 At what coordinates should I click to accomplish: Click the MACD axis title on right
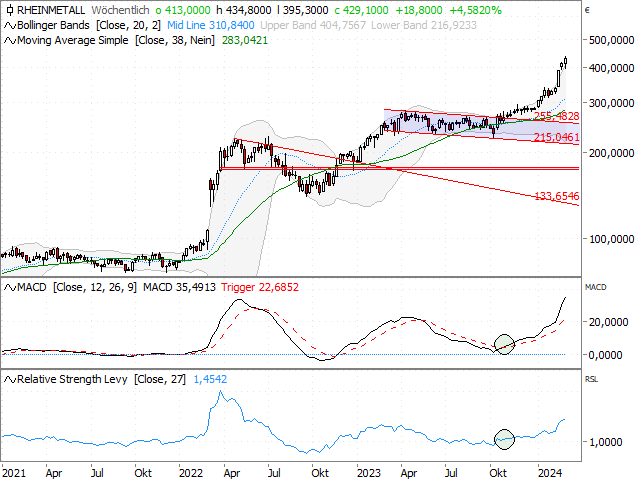(x=596, y=287)
